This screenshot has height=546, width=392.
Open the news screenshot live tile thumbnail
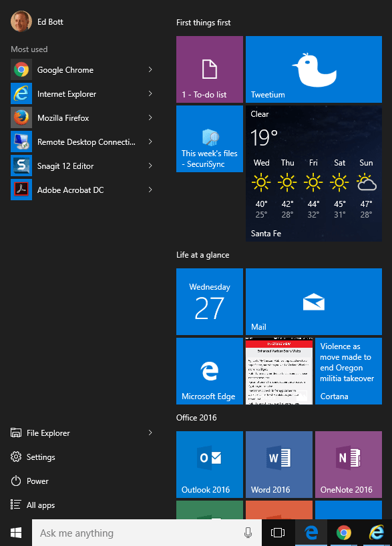click(x=279, y=371)
